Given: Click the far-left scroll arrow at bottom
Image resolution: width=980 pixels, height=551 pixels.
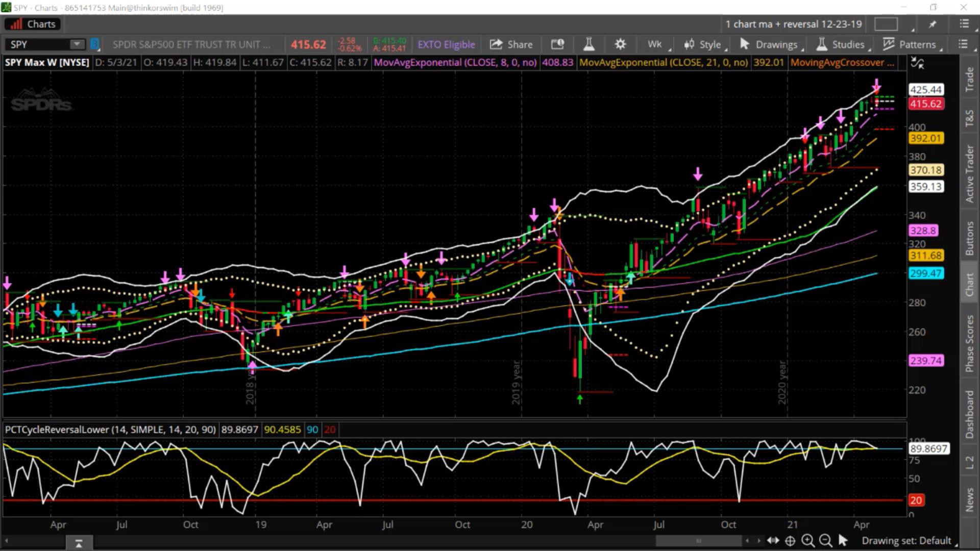Looking at the screenshot, I should pyautogui.click(x=7, y=540).
